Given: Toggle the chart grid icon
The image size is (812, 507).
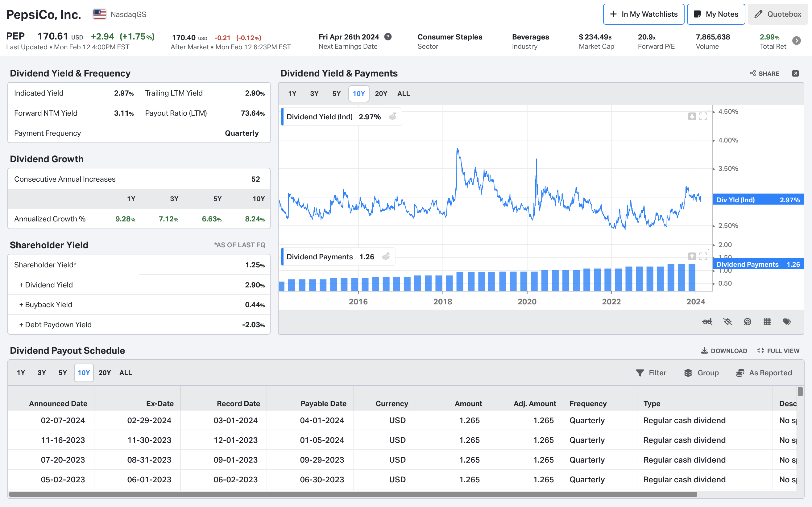Looking at the screenshot, I should tap(767, 322).
